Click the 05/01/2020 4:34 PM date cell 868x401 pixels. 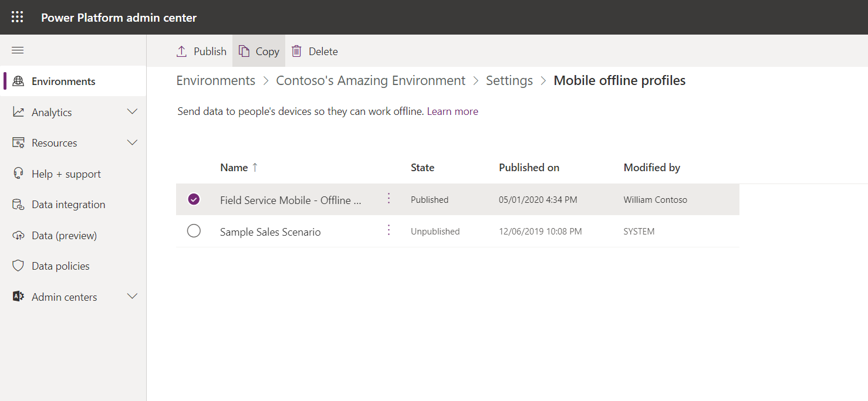point(538,200)
